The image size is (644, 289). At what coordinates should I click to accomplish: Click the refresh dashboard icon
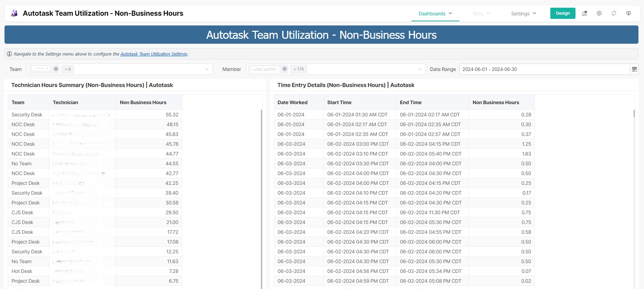(x=614, y=13)
